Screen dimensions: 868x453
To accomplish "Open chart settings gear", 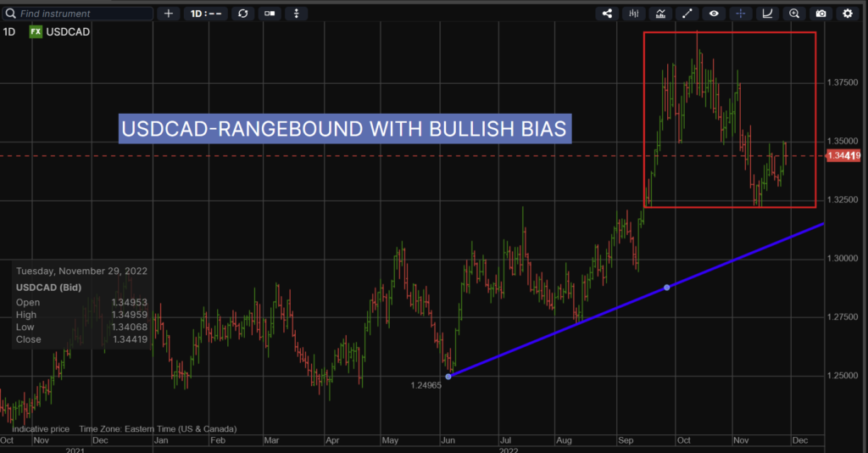I will [x=848, y=14].
